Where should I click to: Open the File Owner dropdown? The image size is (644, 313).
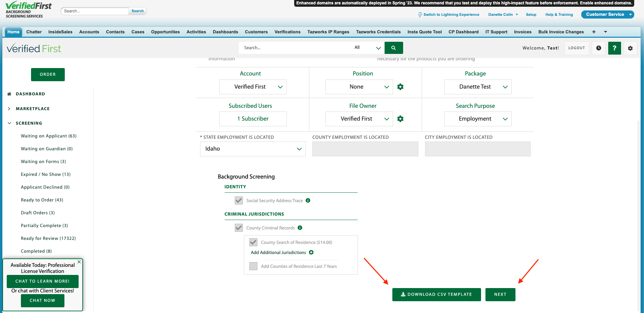[x=359, y=119]
